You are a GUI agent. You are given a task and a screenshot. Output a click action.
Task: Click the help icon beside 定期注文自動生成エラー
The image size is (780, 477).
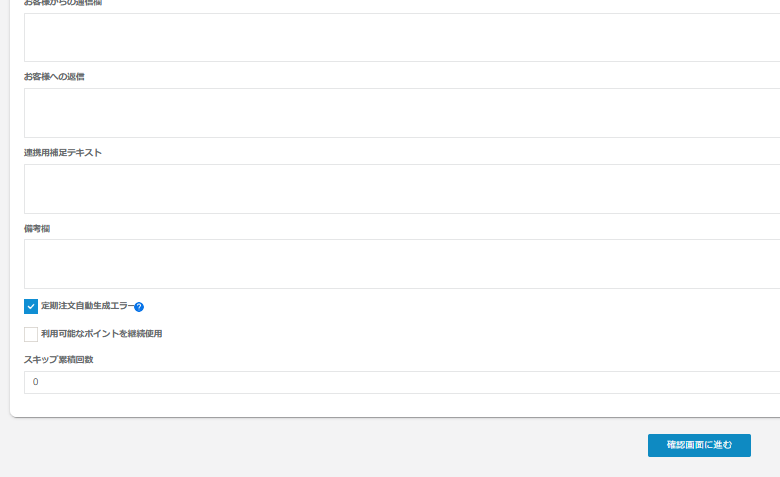[139, 307]
